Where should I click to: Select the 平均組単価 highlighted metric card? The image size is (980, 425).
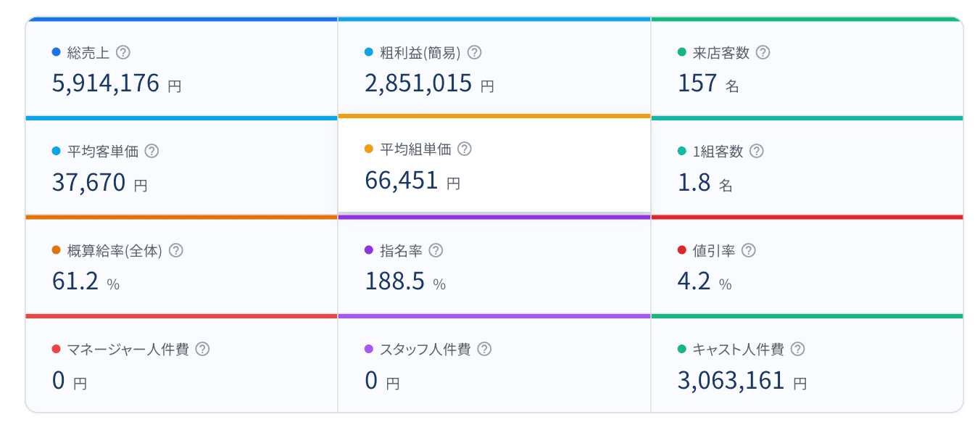[x=495, y=164]
